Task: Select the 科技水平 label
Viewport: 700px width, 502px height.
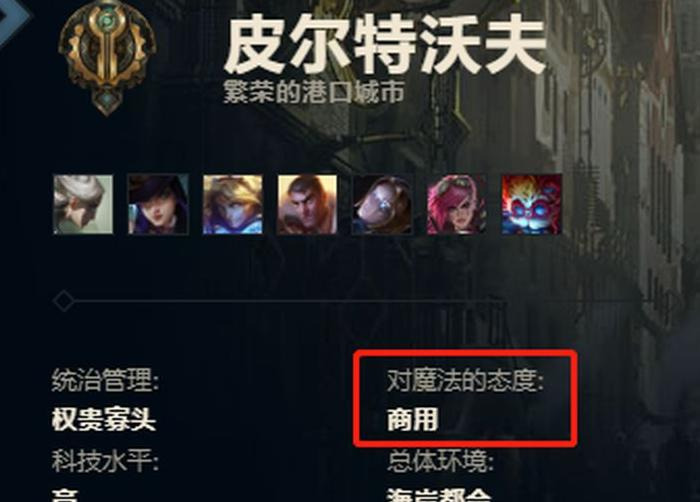Action: coord(105,460)
